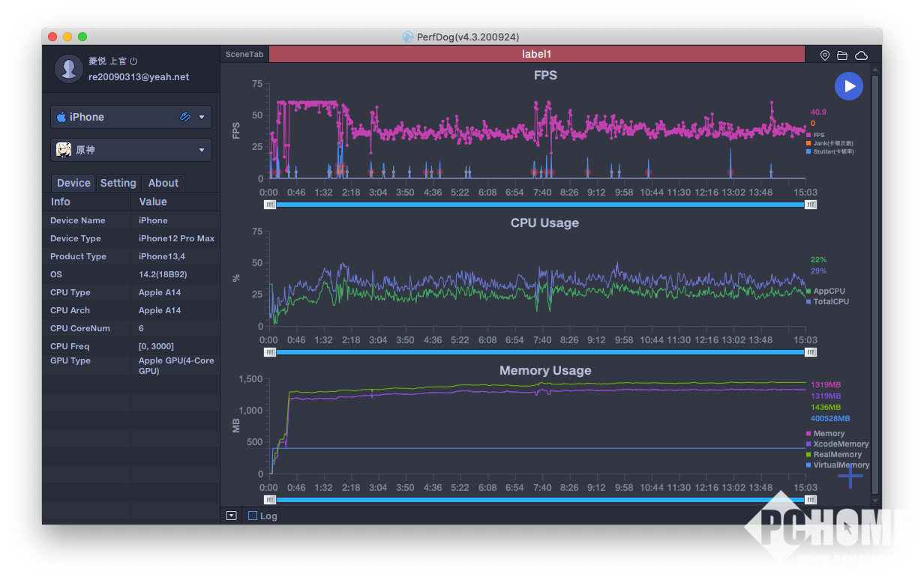
Task: Click the iPhone12 Pro Max value cell
Action: (x=176, y=238)
